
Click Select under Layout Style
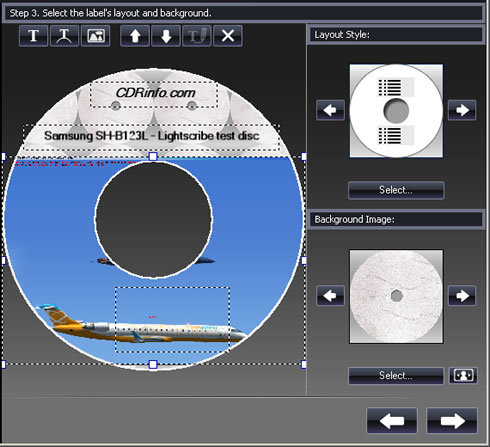(x=396, y=190)
